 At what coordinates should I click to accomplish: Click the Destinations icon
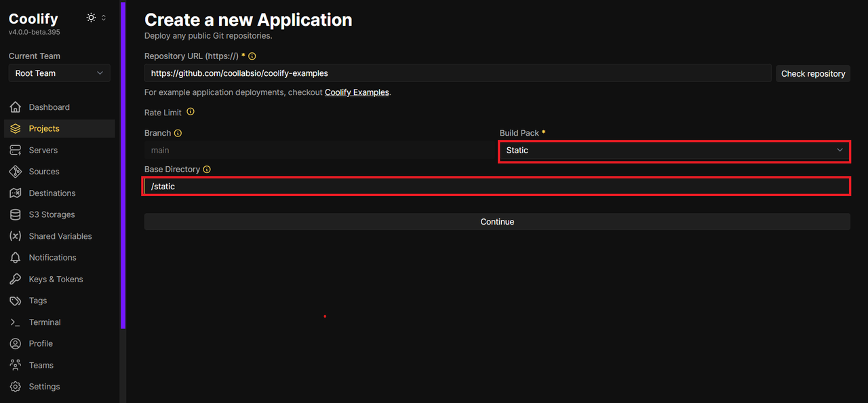(16, 193)
